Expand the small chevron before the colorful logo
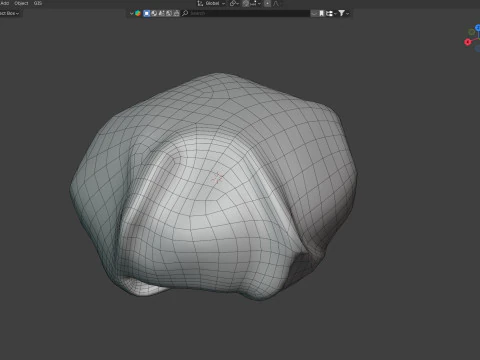The height and width of the screenshot is (360, 480). click(x=131, y=13)
